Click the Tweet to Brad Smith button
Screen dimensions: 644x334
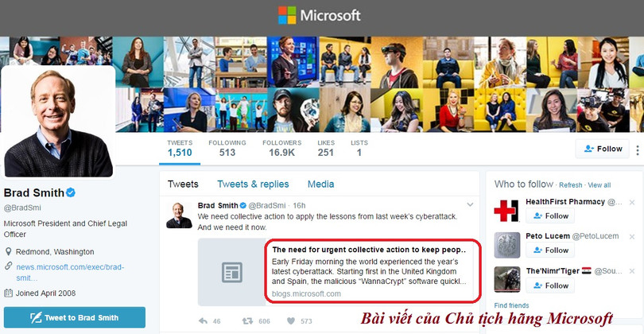[x=75, y=317]
